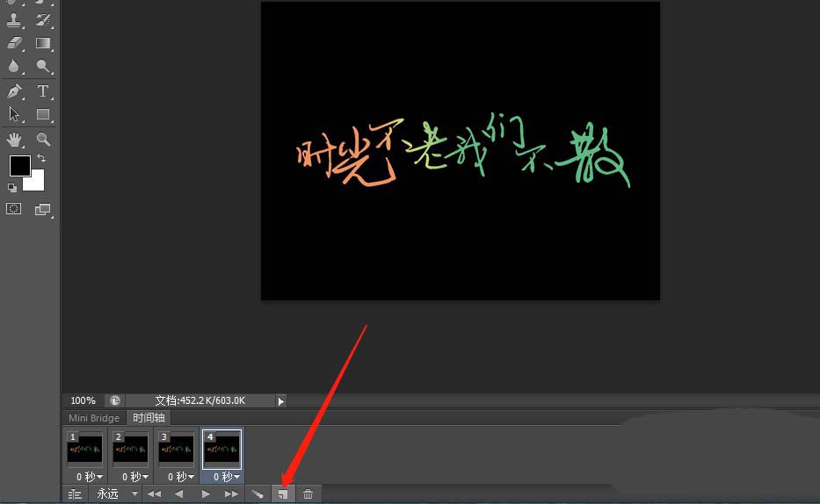Switch to the Mini Bridge tab
The height and width of the screenshot is (504, 820).
94,418
